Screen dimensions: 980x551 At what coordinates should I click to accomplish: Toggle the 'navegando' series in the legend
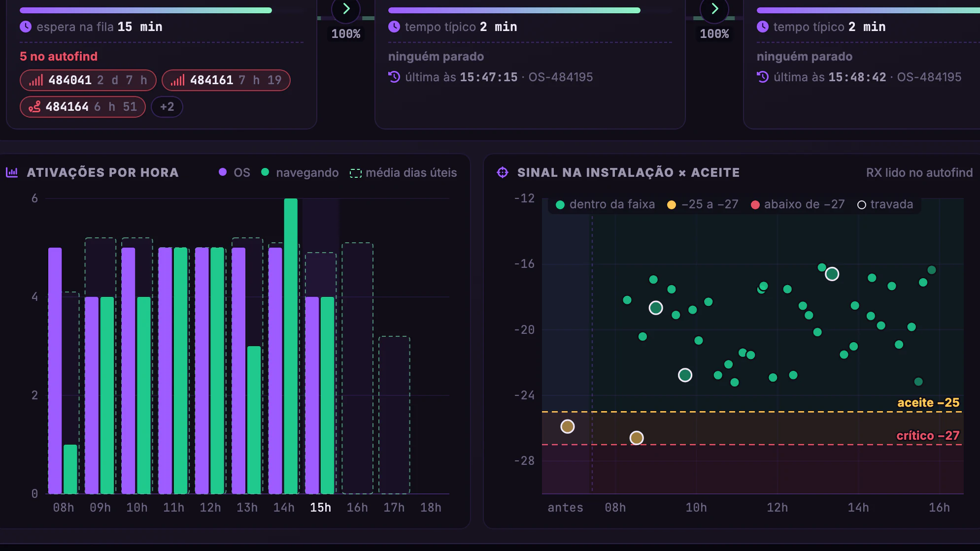tap(300, 172)
